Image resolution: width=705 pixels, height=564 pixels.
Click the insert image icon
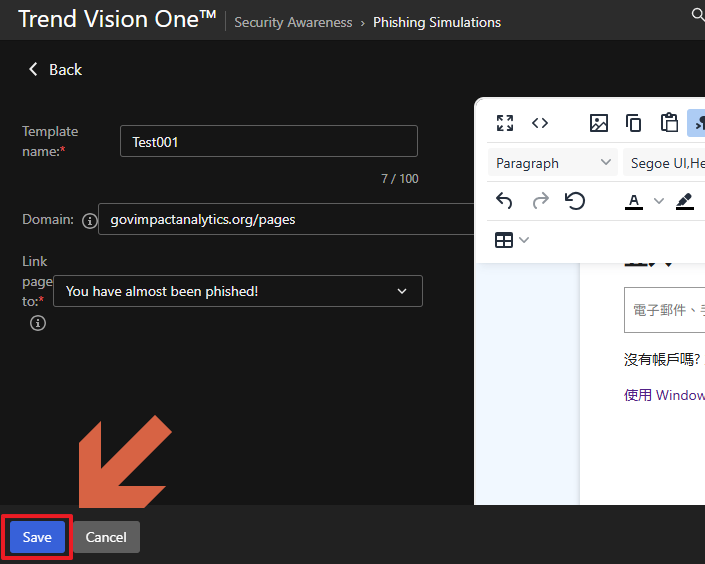point(599,123)
